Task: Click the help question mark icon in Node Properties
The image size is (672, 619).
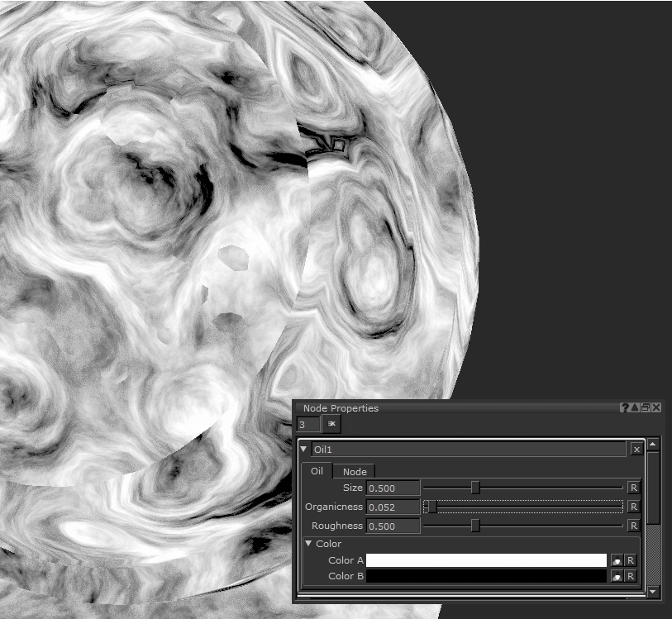Action: [x=625, y=407]
